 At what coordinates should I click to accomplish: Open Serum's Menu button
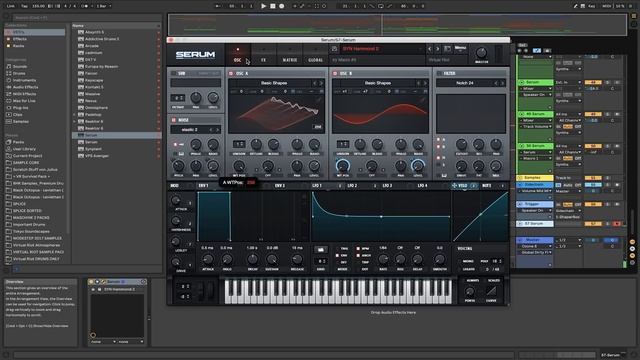click(460, 49)
